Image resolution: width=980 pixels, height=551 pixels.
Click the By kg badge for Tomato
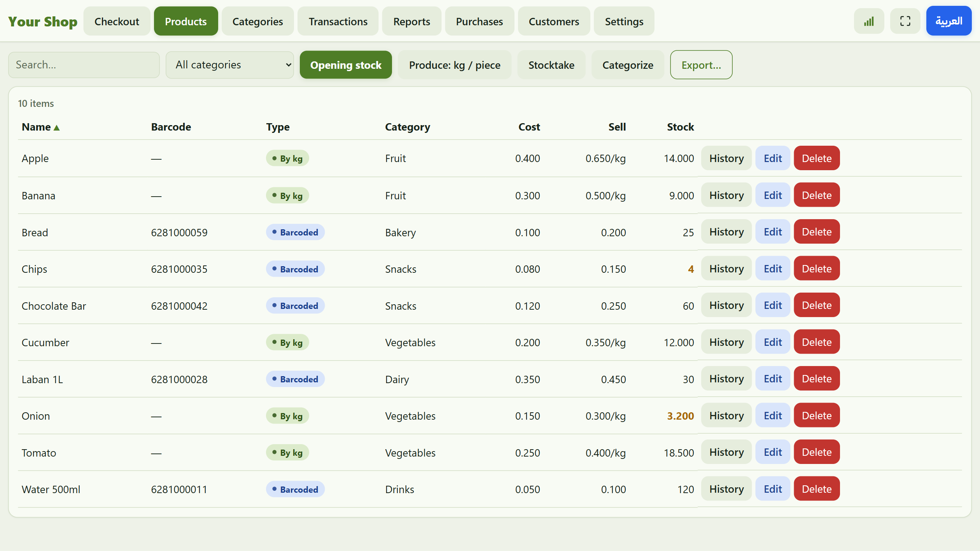click(x=287, y=453)
